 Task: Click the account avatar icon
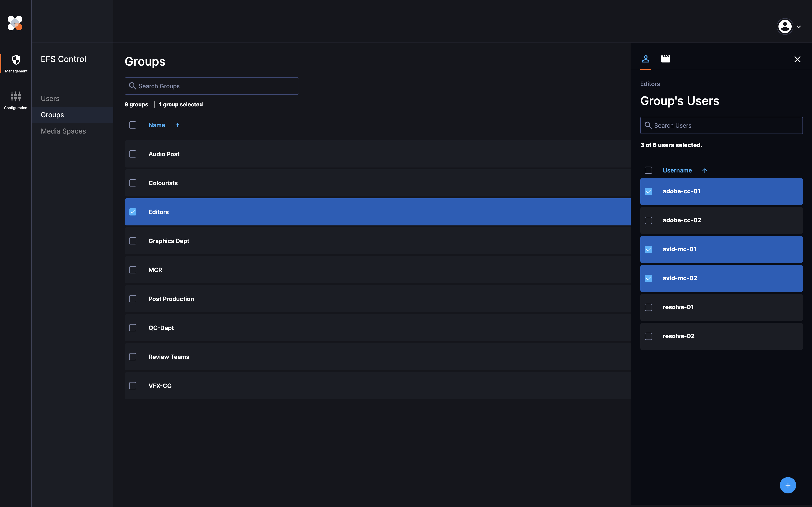[x=785, y=26]
